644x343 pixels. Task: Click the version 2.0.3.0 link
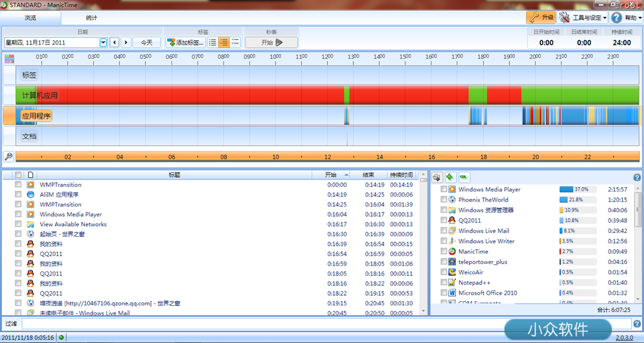[625, 338]
